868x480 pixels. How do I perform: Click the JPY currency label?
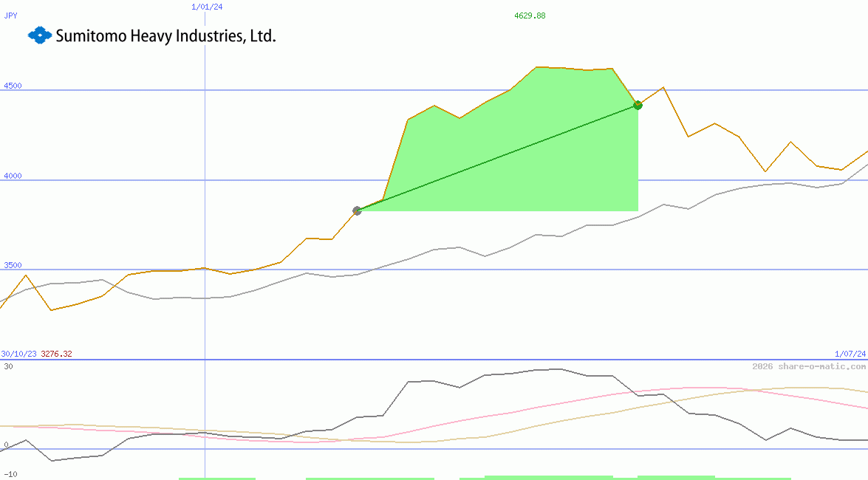coord(10,16)
